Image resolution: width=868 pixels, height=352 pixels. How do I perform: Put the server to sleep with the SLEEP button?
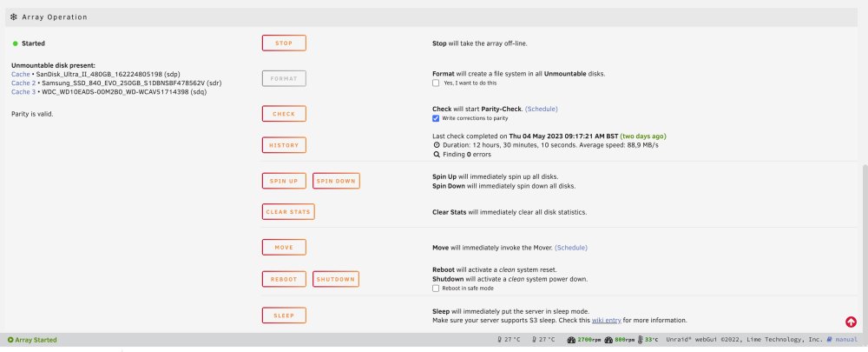(x=284, y=315)
